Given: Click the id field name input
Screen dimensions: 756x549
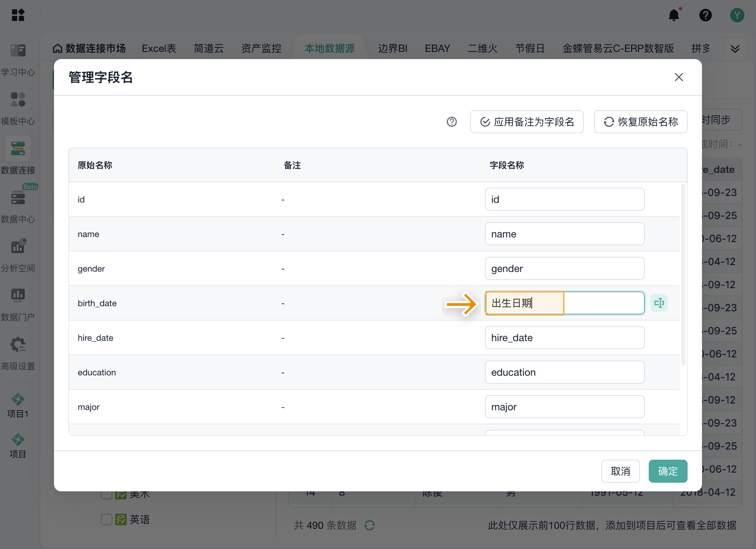Looking at the screenshot, I should point(565,199).
